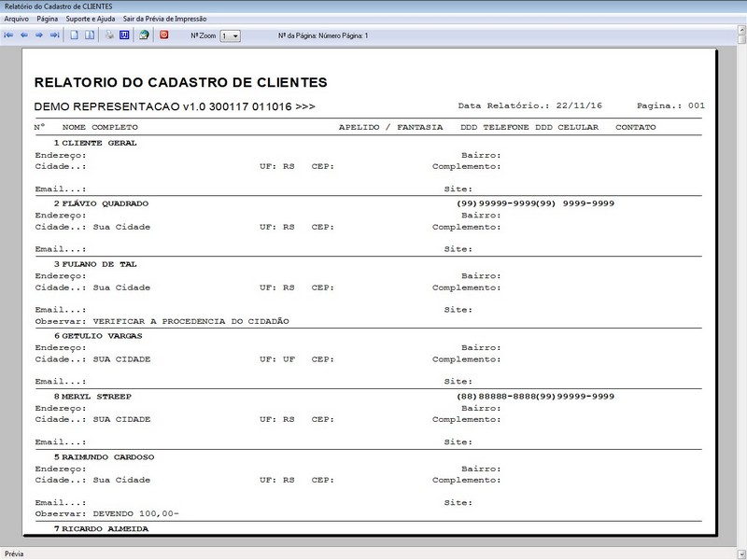Select the two-page view icon
Image resolution: width=747 pixels, height=560 pixels.
90,35
